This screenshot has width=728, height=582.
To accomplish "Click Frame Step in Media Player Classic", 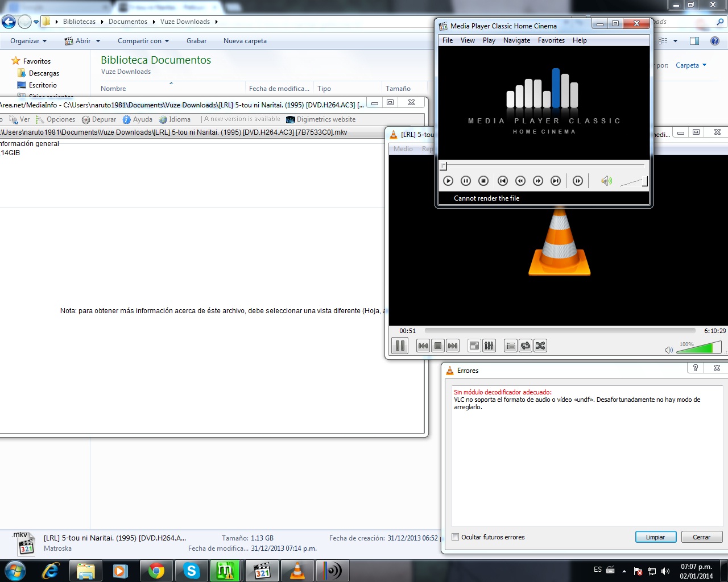I will tap(578, 181).
